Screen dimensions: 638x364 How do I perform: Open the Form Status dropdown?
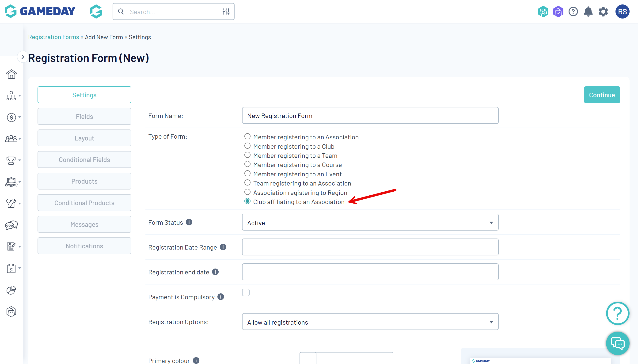[x=370, y=222]
